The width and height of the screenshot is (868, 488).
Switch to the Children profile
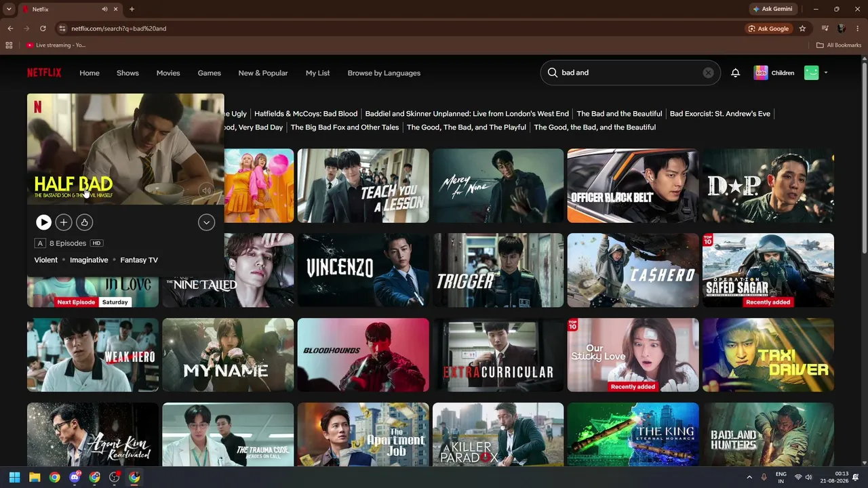pos(774,73)
